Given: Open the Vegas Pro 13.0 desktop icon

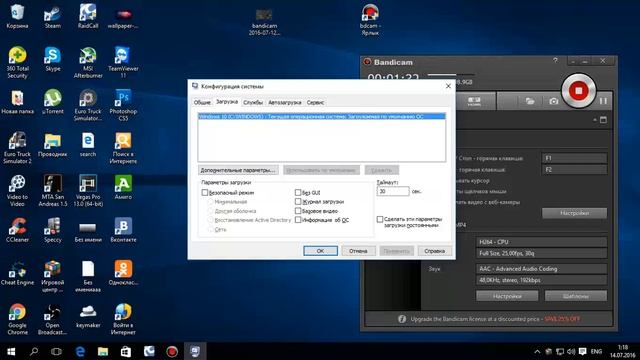Looking at the screenshot, I should 88,191.
